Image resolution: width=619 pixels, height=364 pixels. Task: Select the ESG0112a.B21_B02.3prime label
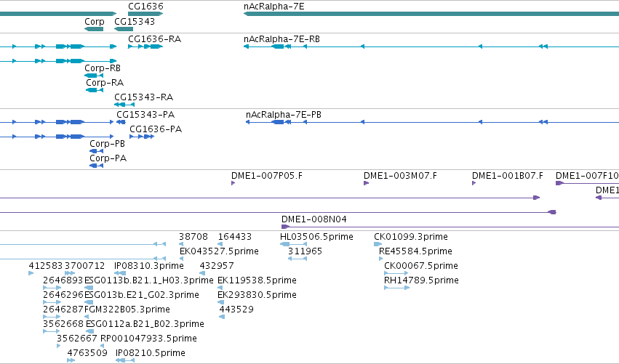tap(145, 324)
